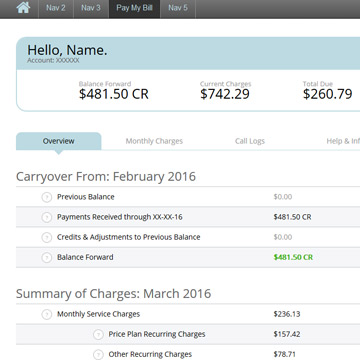
Task: Select the $481.50 CR Balance Forward summary amount
Action: coord(114,94)
